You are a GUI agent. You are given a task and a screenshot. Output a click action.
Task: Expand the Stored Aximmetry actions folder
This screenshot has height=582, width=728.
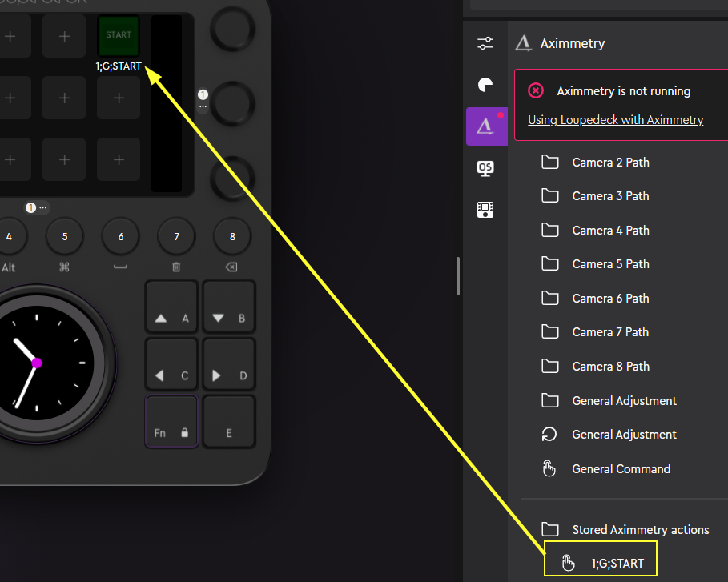tap(640, 530)
